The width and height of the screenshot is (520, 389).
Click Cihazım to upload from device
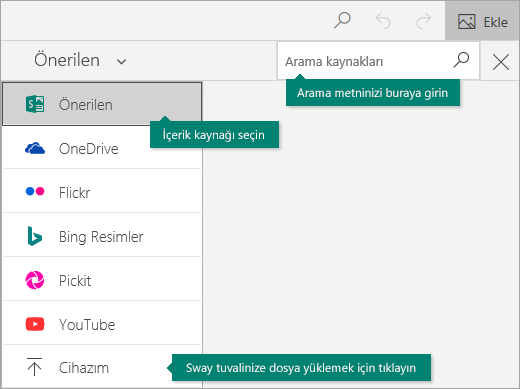[x=102, y=367]
